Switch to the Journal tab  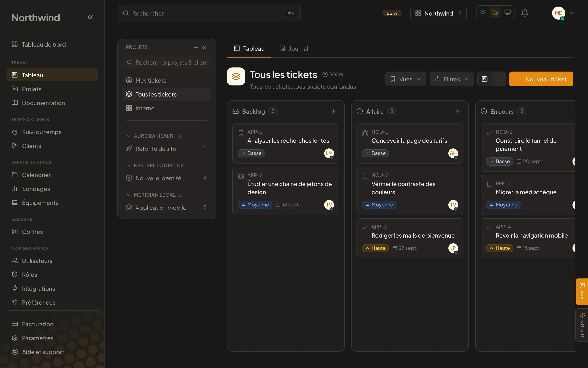(294, 48)
